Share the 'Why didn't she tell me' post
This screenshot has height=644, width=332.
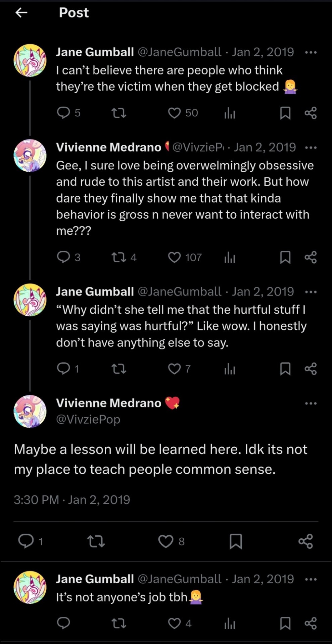point(311,369)
